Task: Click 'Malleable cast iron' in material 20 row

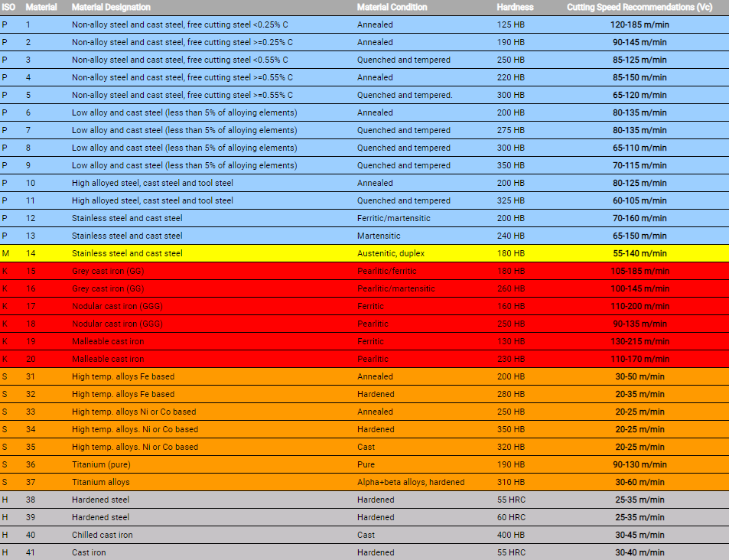Action: pyautogui.click(x=108, y=359)
